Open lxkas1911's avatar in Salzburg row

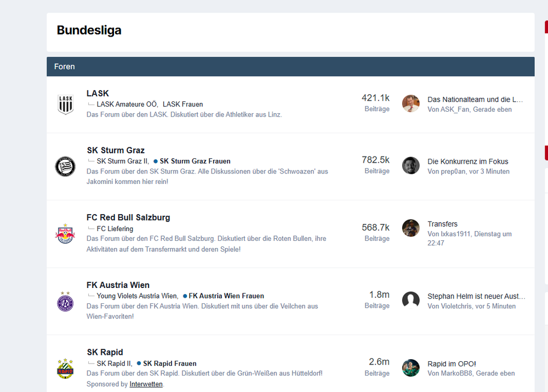410,228
